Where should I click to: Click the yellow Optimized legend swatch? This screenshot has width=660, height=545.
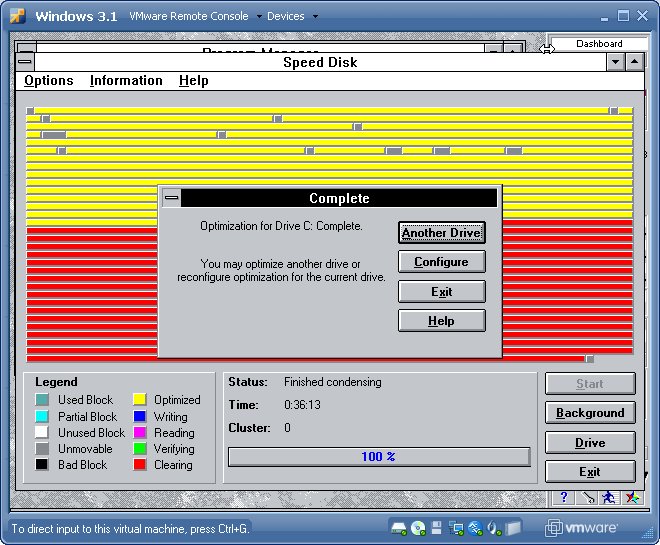[x=140, y=400]
